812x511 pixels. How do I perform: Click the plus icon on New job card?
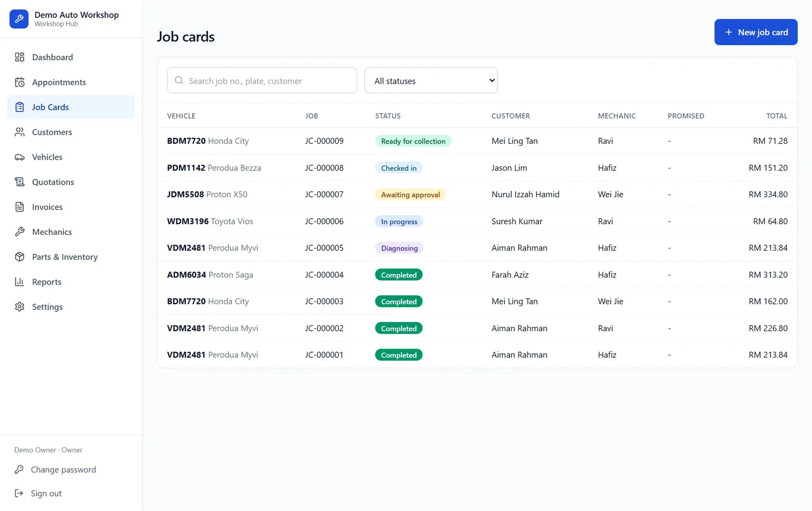(x=728, y=32)
